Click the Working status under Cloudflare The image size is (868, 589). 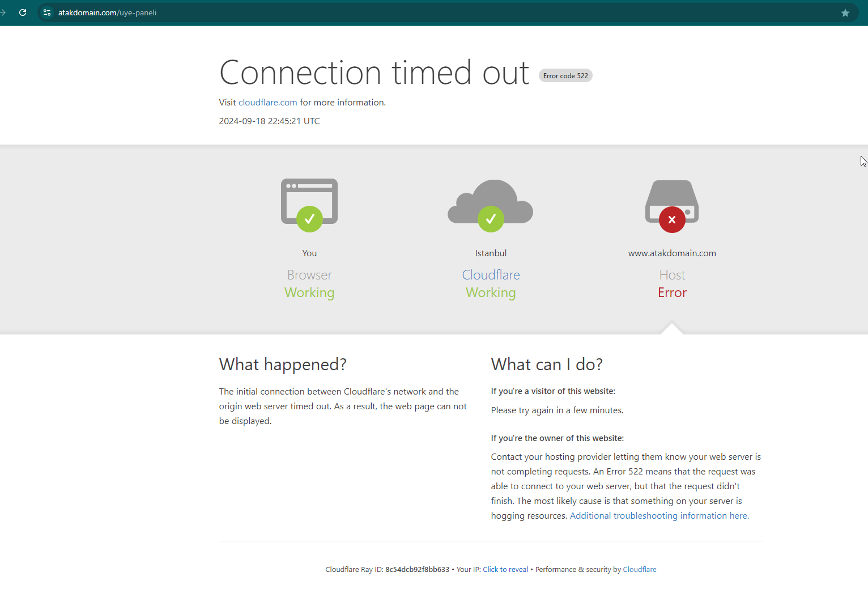click(491, 293)
